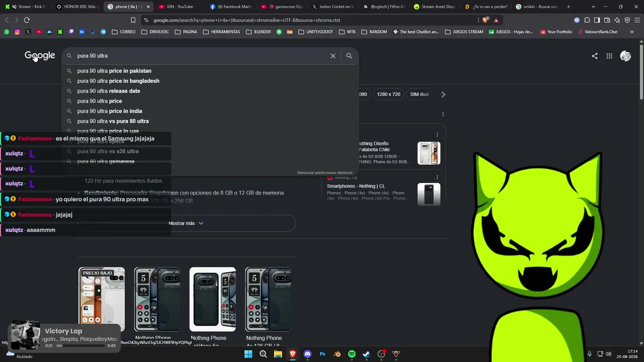Viewport: 644px width, 362px height.
Task: Open Windows taskbar search
Action: 263,354
